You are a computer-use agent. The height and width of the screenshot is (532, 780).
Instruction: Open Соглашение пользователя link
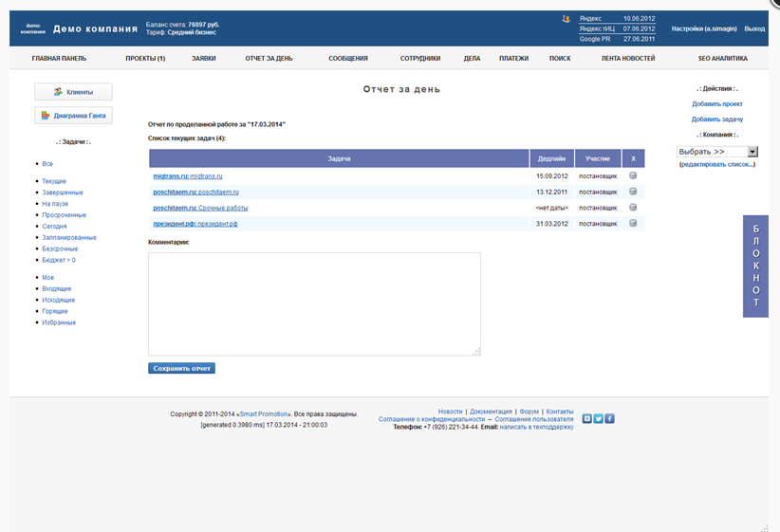[x=534, y=419]
